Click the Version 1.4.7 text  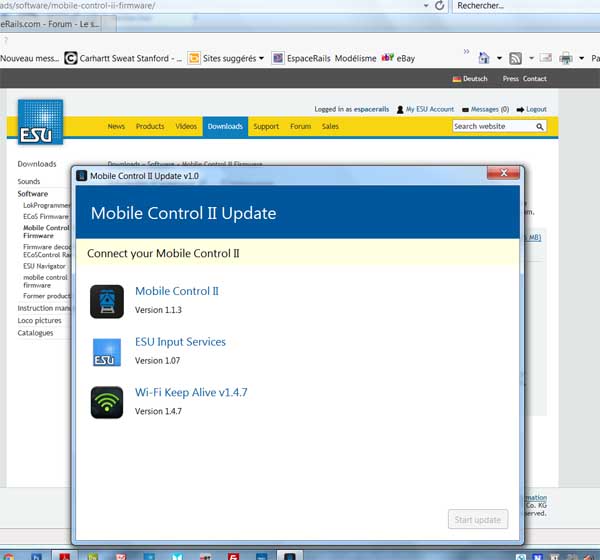158,411
